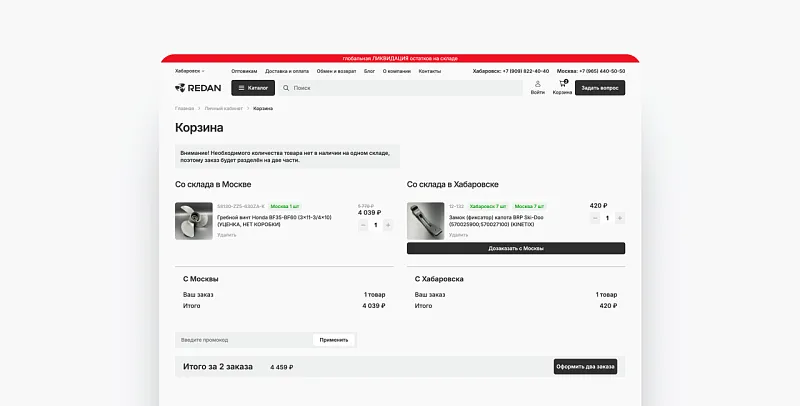Viewport: 800px width, 406px height.
Task: Click Дозаказать с Москвы button
Action: tap(516, 248)
